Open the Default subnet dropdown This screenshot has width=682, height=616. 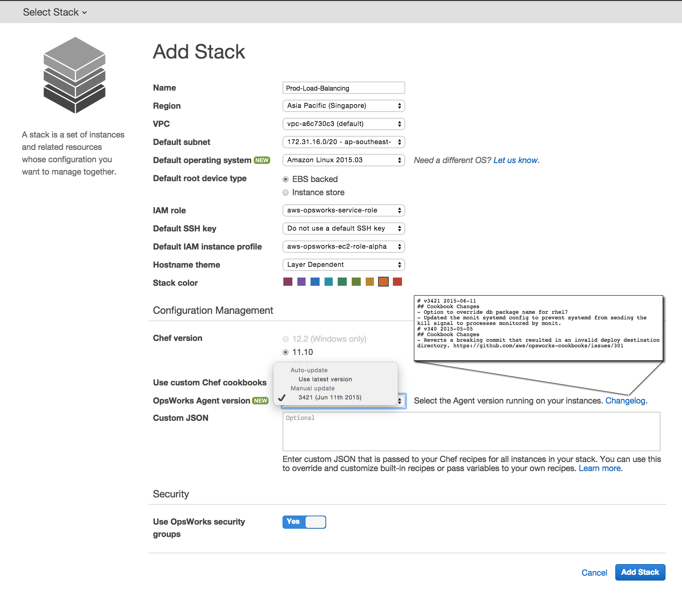[344, 142]
